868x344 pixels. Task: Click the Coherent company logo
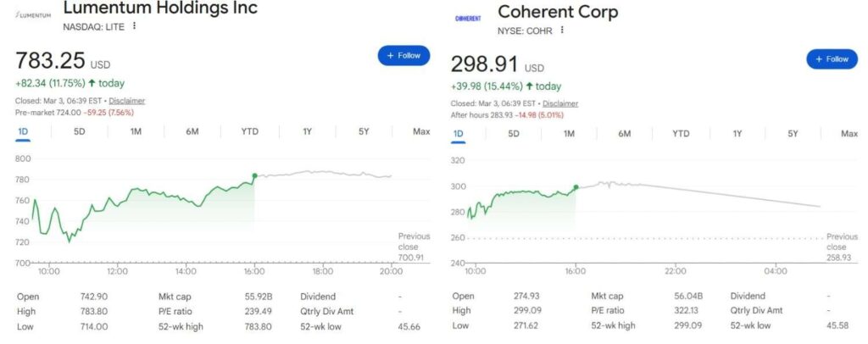point(468,18)
